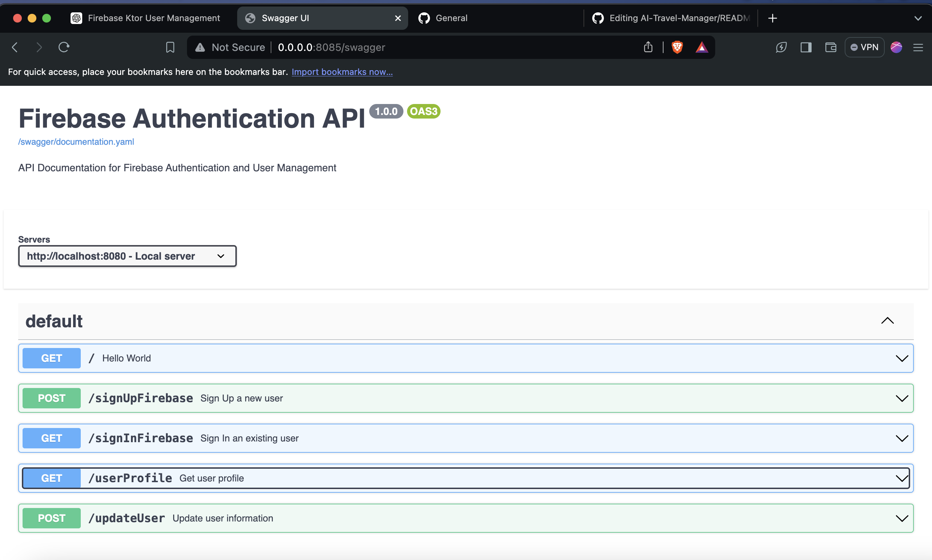Collapse the default section
The image size is (932, 560).
(x=887, y=321)
